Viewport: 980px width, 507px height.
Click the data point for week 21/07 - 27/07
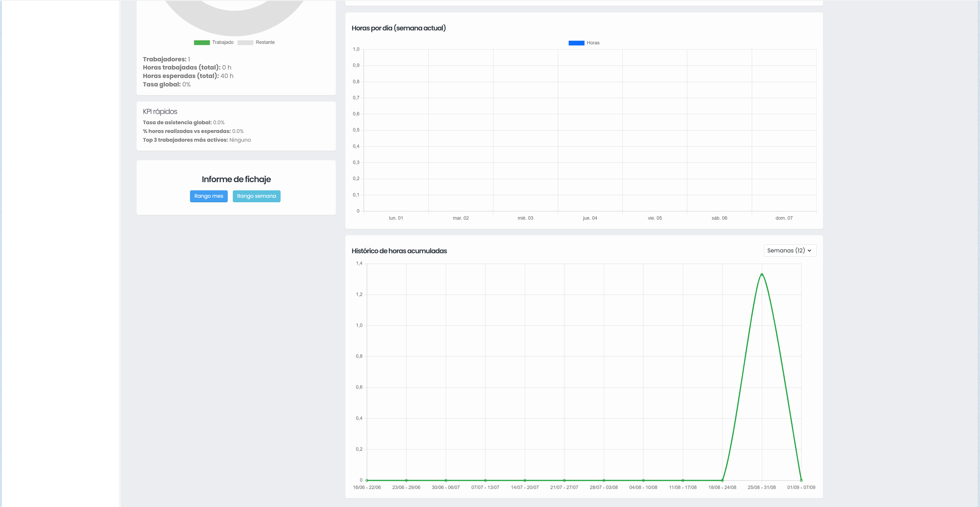[564, 480]
